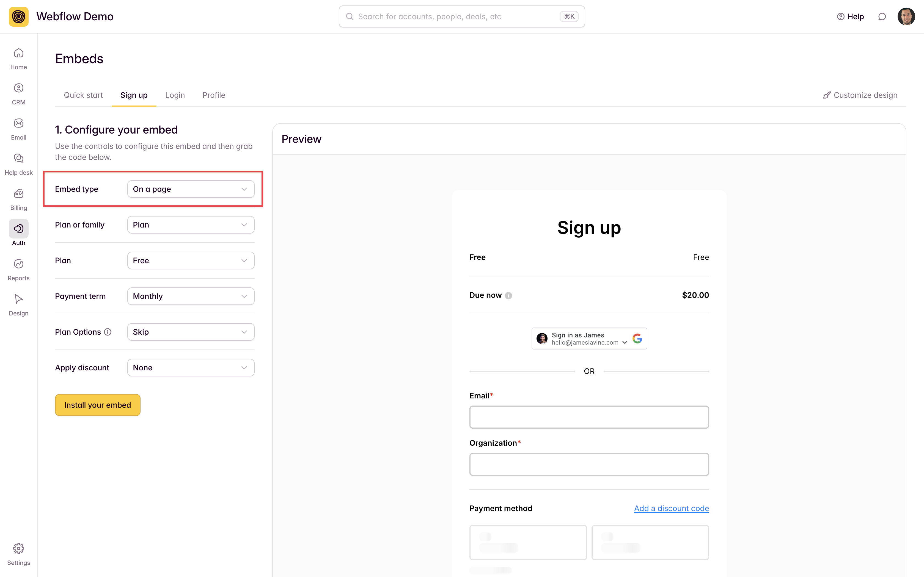Open the Help desk section

pos(18,164)
